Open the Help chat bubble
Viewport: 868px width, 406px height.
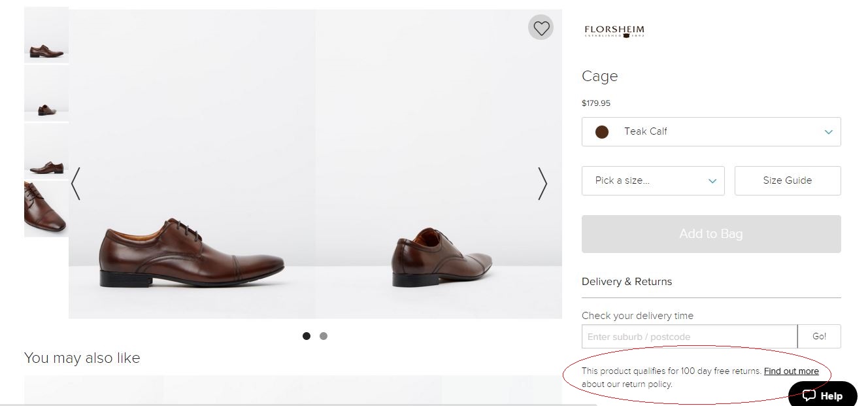pos(822,395)
